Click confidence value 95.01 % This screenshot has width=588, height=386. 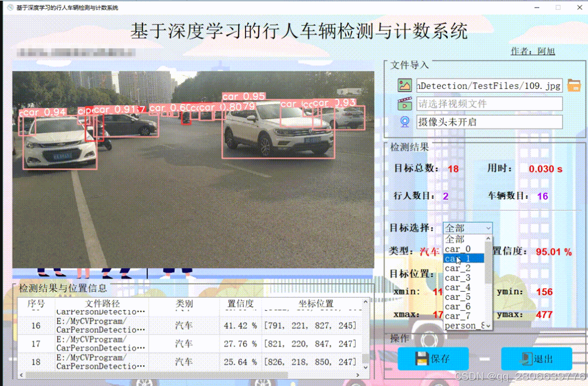554,252
